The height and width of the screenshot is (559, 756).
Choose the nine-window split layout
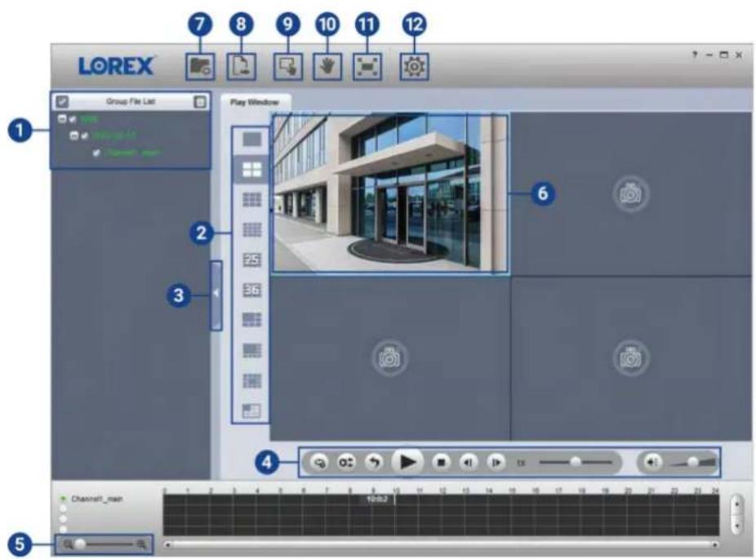pos(251,199)
